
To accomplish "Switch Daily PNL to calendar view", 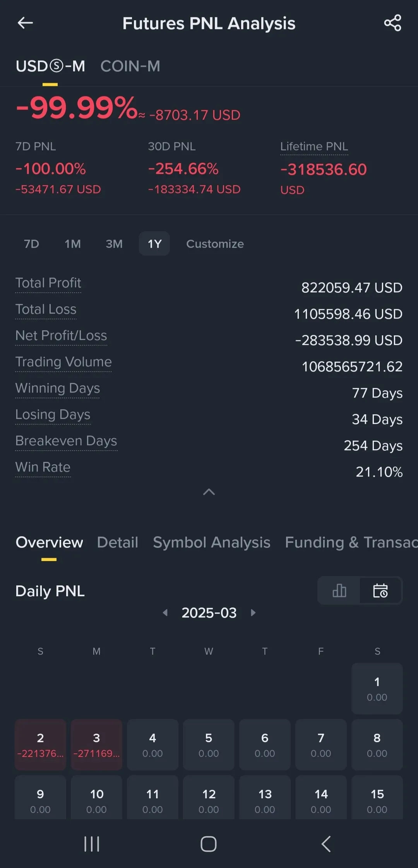I will click(x=380, y=591).
